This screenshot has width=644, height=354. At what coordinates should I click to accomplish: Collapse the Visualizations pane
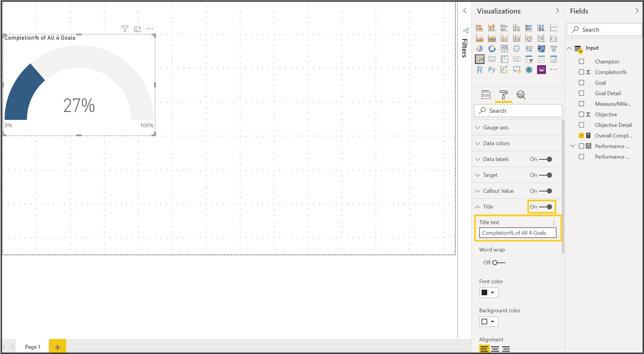click(557, 11)
